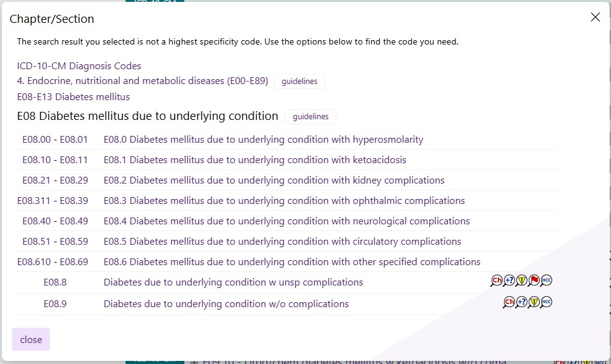Click the +? magnifier icon for E08.8

pyautogui.click(x=509, y=281)
